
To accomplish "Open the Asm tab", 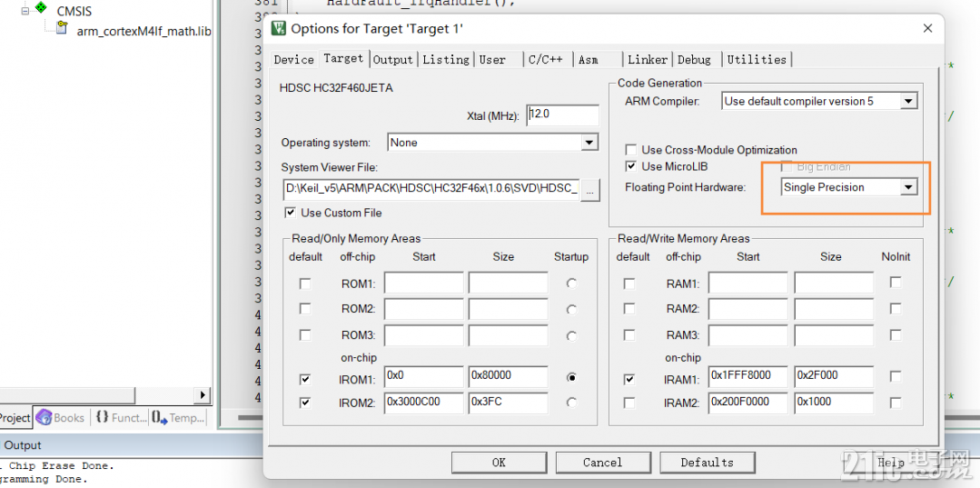I will [589, 59].
